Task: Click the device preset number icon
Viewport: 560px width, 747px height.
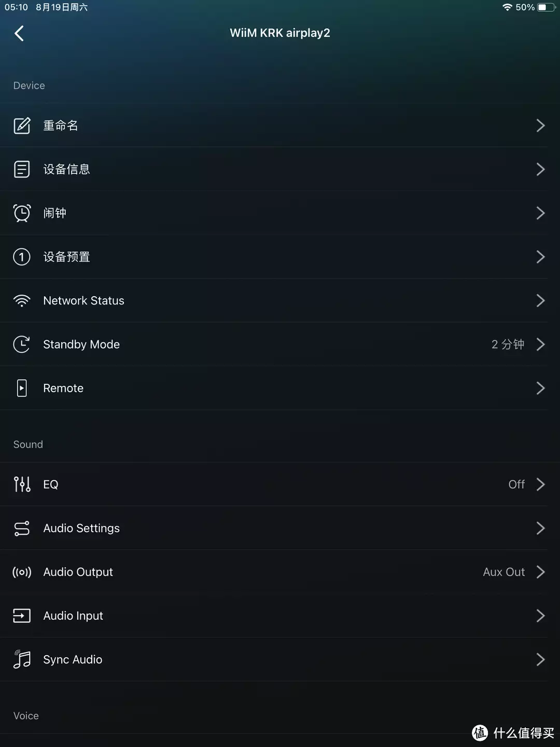Action: (22, 257)
